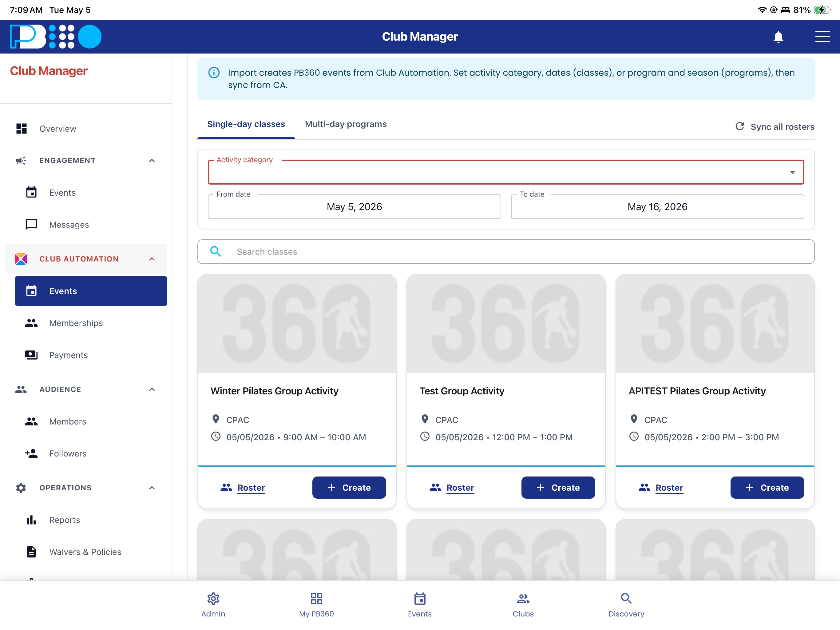The image size is (840, 630).
Task: Click the info icon in banner
Action: 214,73
